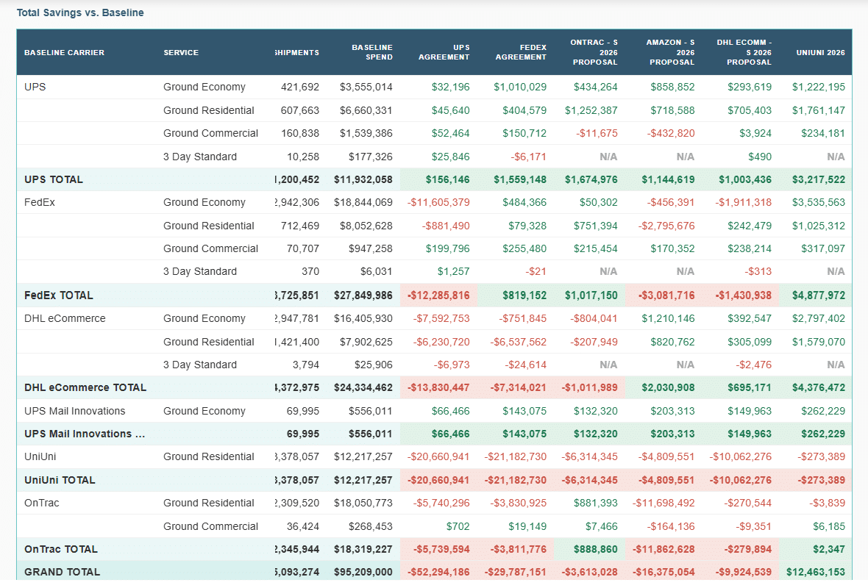Click the $25,846 UPS agreement value

click(450, 157)
